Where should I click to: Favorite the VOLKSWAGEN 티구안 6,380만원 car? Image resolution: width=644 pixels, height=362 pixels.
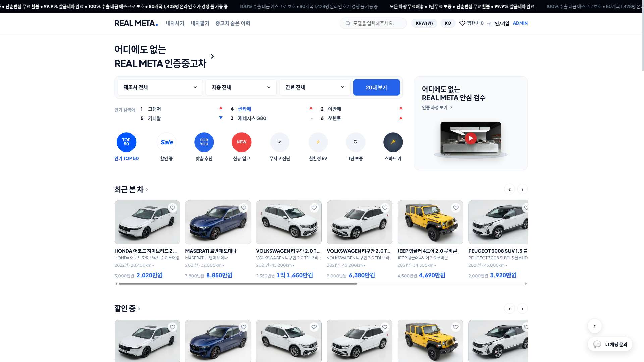point(385,208)
